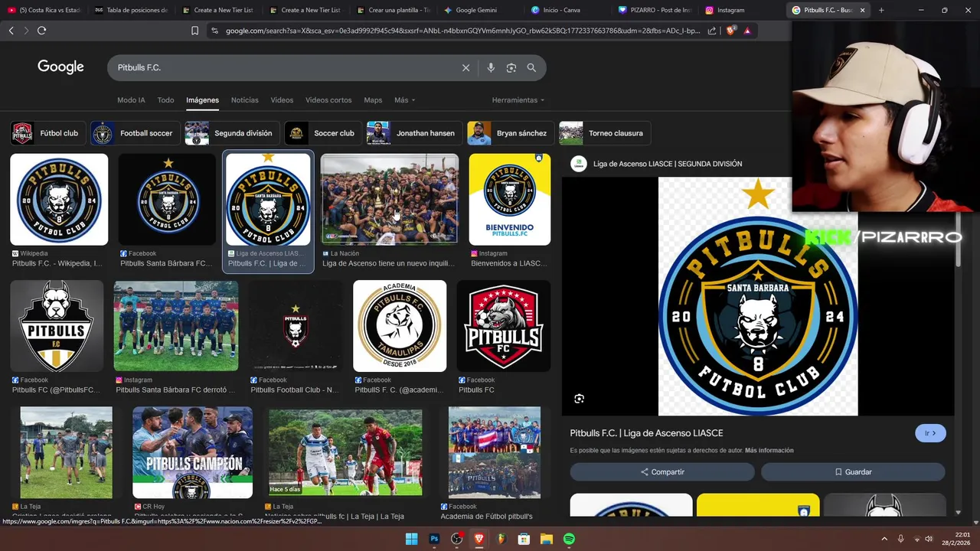Open La Nación team celebration photo
Image resolution: width=980 pixels, height=551 pixels.
click(x=390, y=200)
